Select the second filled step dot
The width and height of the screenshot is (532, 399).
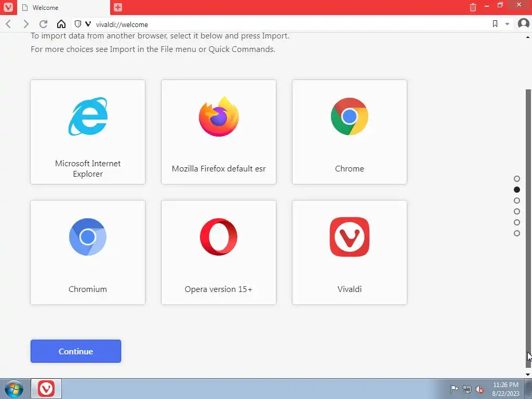tap(517, 190)
